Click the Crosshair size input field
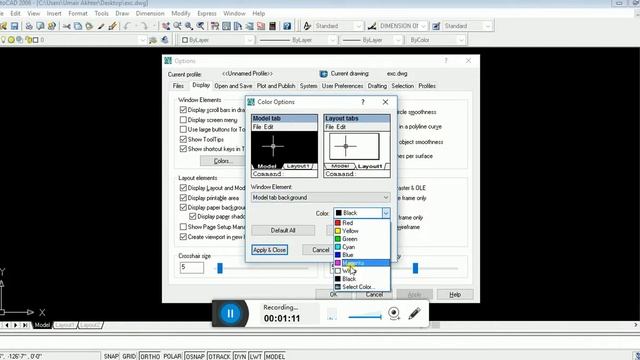The image size is (640, 360). click(191, 268)
